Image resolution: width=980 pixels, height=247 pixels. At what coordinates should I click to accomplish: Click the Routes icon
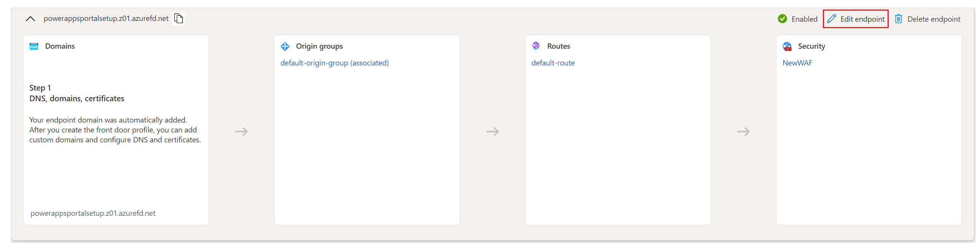tap(536, 46)
